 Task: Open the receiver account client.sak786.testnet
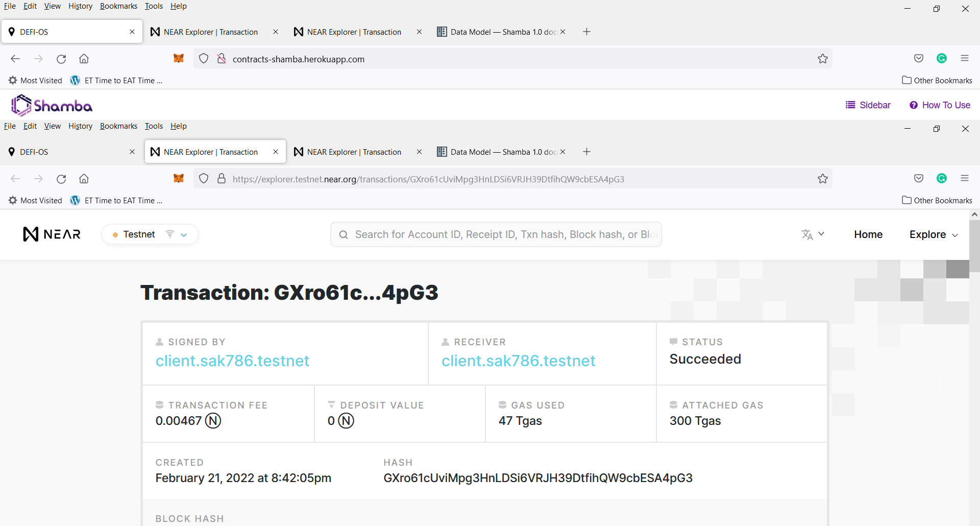pos(518,361)
